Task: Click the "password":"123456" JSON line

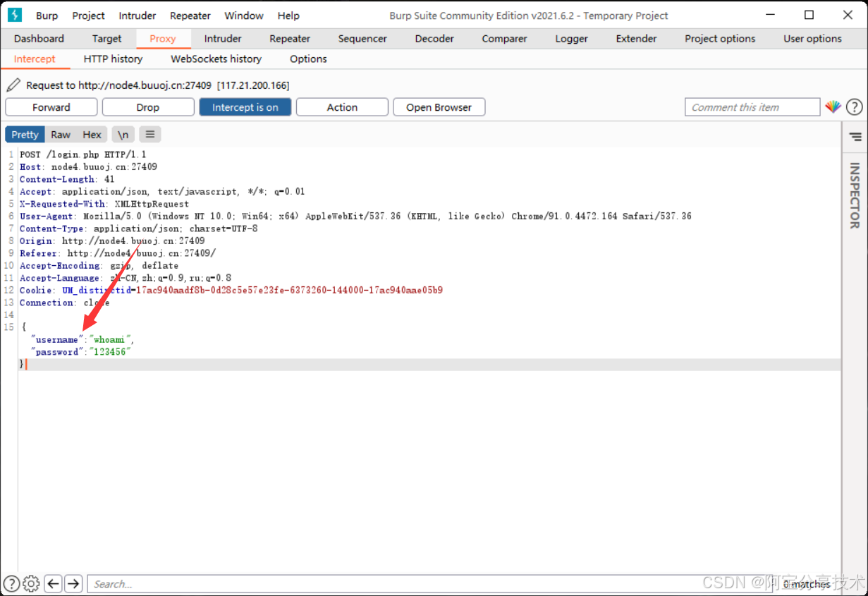Action: pyautogui.click(x=81, y=352)
